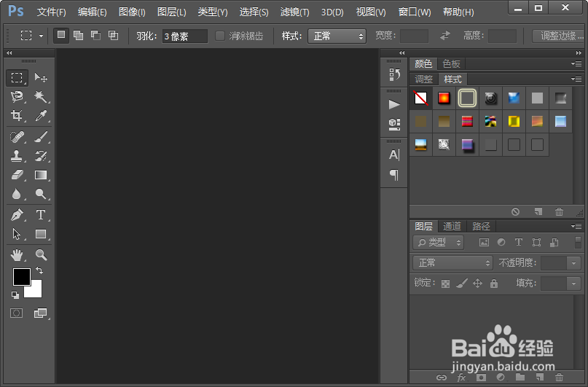Click create new style button in Styles panel
Screen dimensions: 588x387
tap(538, 212)
